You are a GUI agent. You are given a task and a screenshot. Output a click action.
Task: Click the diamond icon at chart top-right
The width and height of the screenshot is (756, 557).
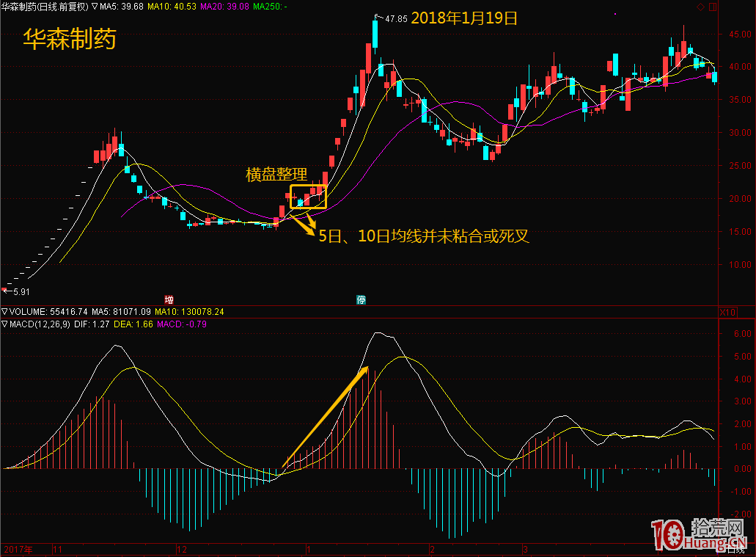click(700, 7)
